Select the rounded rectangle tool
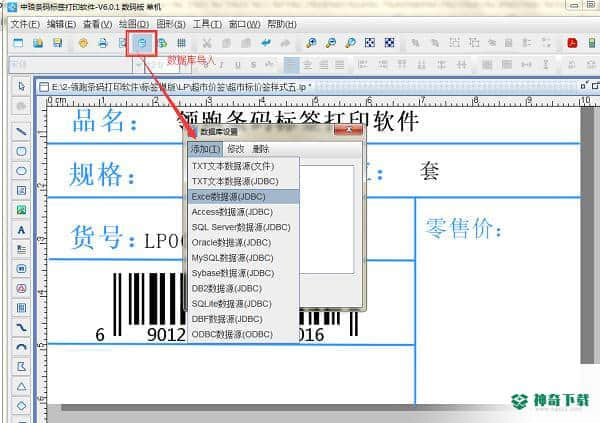Image resolution: width=600 pixels, height=423 pixels. (x=21, y=151)
